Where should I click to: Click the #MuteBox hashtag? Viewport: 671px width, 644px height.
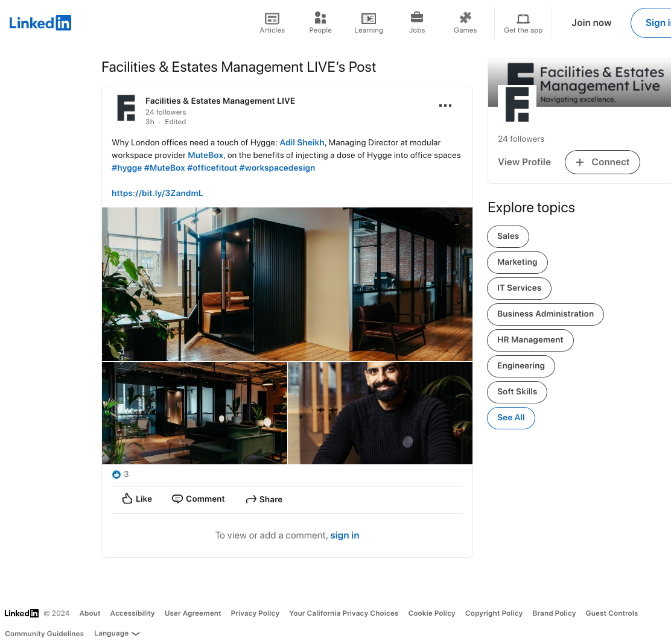[164, 168]
